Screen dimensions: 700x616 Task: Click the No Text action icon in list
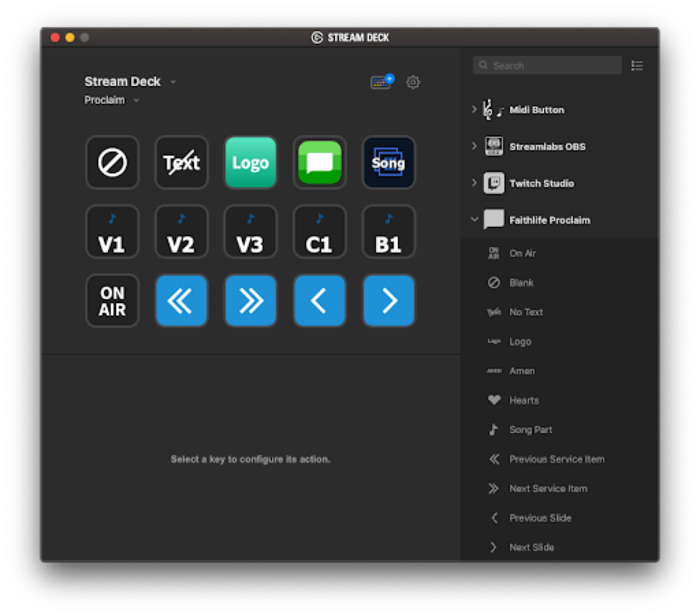[x=494, y=312]
